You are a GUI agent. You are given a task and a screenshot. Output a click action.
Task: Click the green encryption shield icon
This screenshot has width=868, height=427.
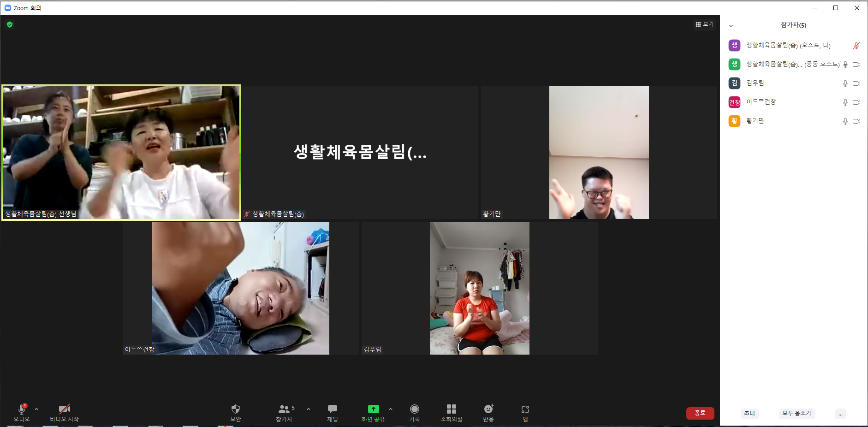click(10, 24)
